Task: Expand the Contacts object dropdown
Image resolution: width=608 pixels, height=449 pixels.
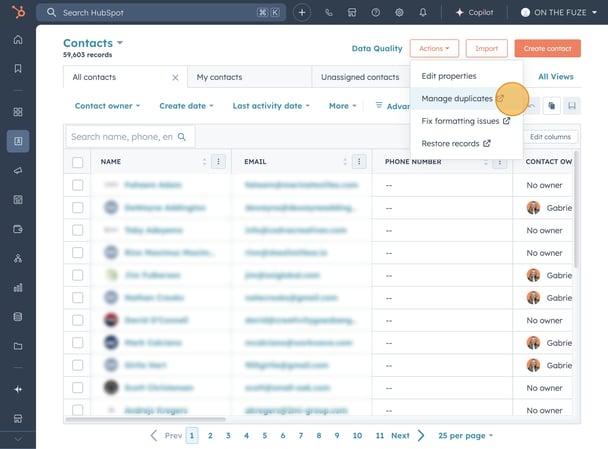Action: pos(93,43)
